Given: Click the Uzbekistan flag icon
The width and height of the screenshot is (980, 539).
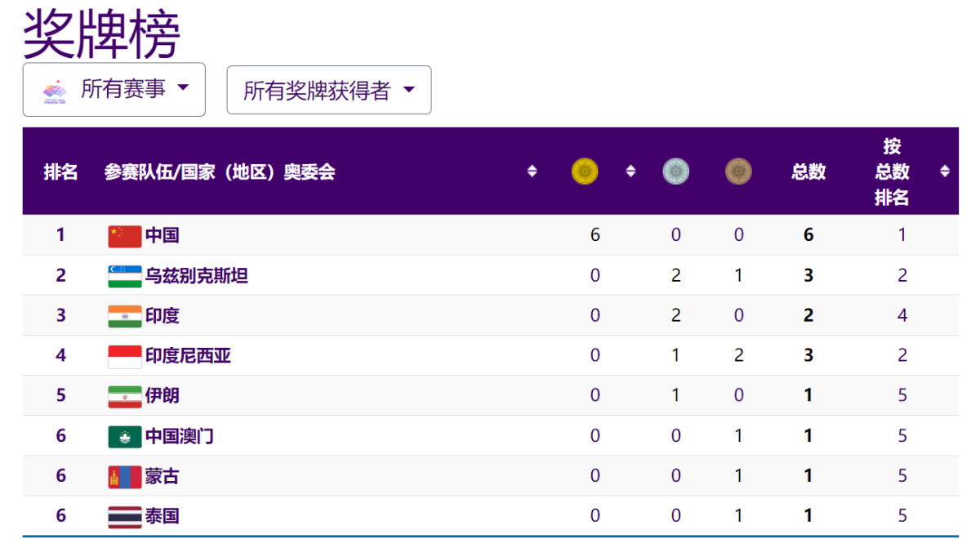Looking at the screenshot, I should coord(124,276).
